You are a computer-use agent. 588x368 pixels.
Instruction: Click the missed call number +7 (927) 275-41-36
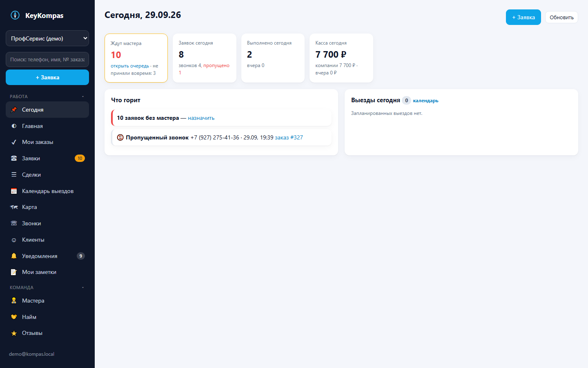click(x=215, y=137)
